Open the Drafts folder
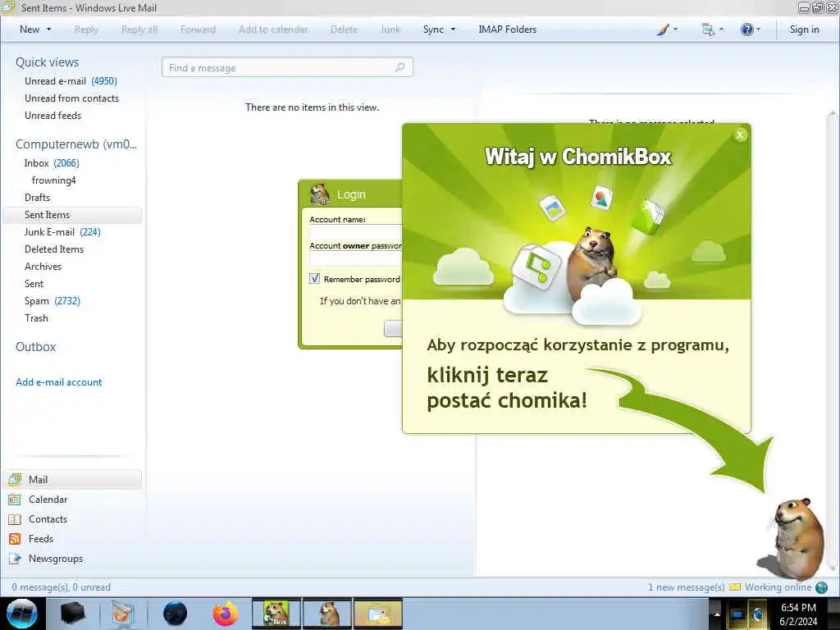The height and width of the screenshot is (630, 840). pos(37,197)
